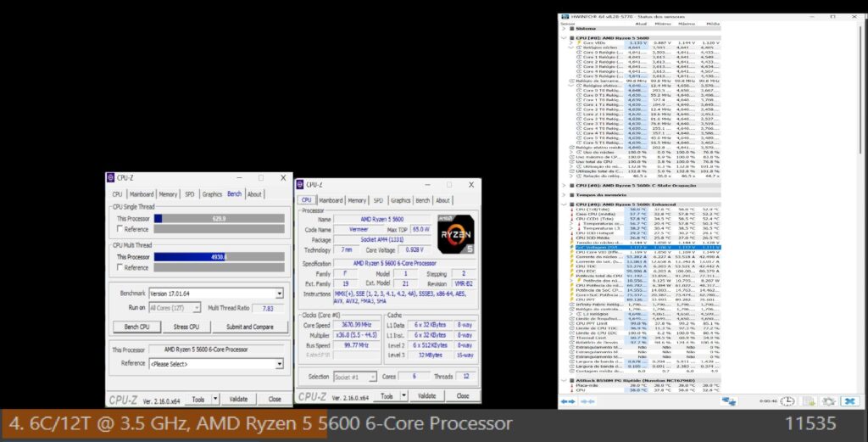Collapse the ASRock B550M PG Riptide group
The image size is (868, 442).
(x=564, y=381)
